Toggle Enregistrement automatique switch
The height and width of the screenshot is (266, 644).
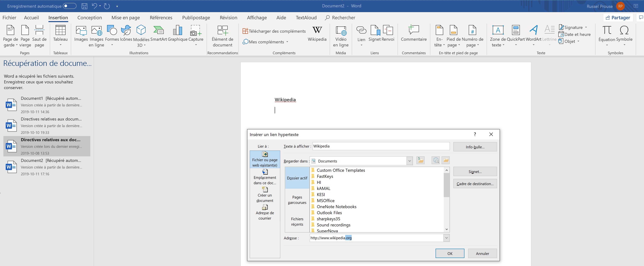69,6
